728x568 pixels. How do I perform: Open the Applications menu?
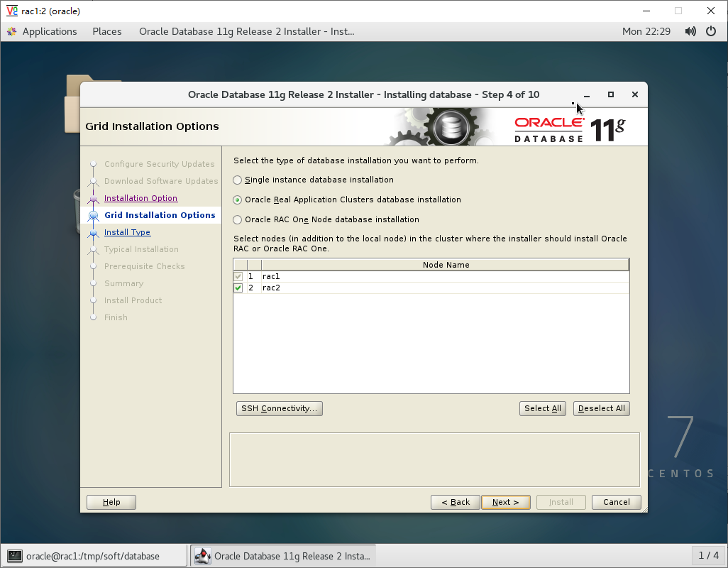tap(50, 31)
